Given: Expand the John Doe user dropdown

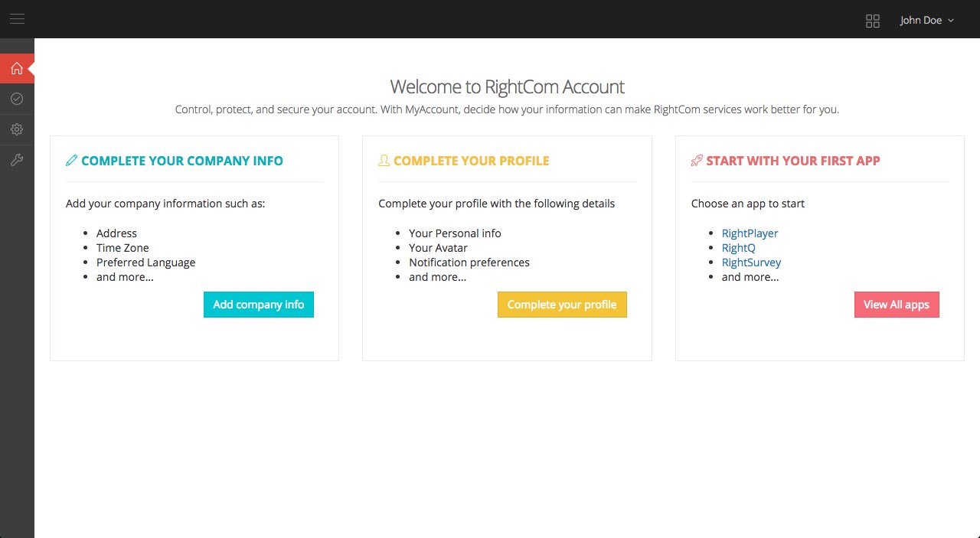Looking at the screenshot, I should [x=927, y=21].
